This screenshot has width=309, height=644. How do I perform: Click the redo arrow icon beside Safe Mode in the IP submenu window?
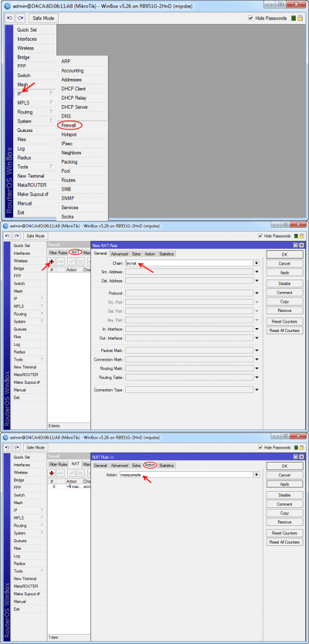tap(21, 18)
